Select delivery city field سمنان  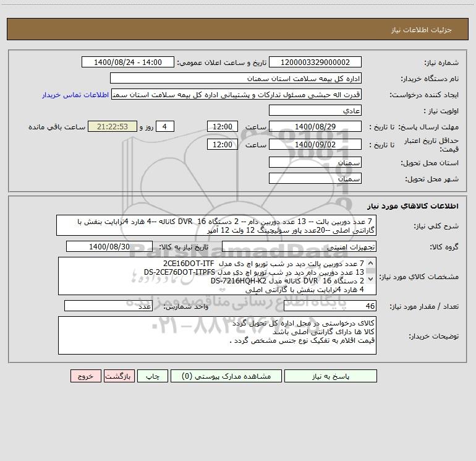point(315,178)
